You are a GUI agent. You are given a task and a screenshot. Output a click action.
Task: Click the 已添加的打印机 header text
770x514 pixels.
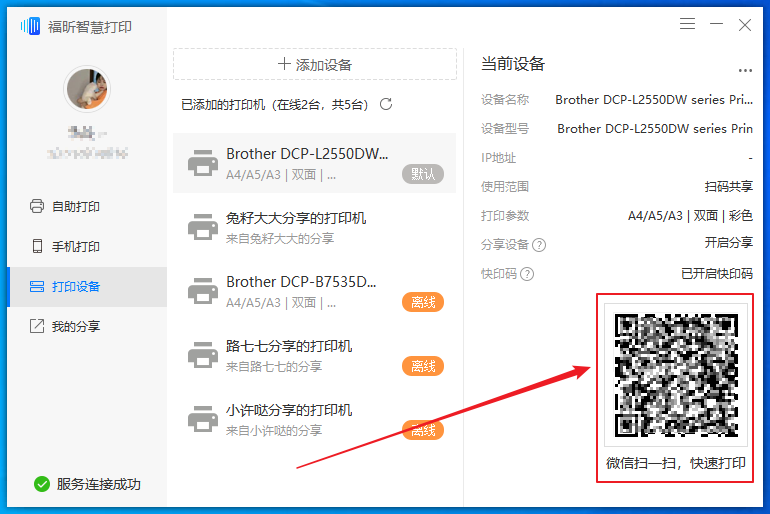coord(275,105)
